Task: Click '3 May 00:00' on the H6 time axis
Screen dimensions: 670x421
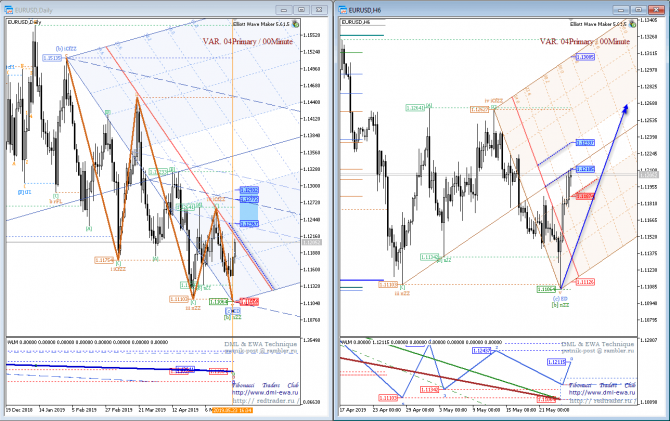Action: 454,410
